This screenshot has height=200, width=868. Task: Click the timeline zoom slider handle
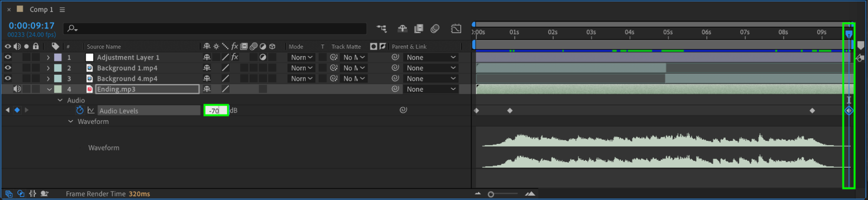point(491,194)
